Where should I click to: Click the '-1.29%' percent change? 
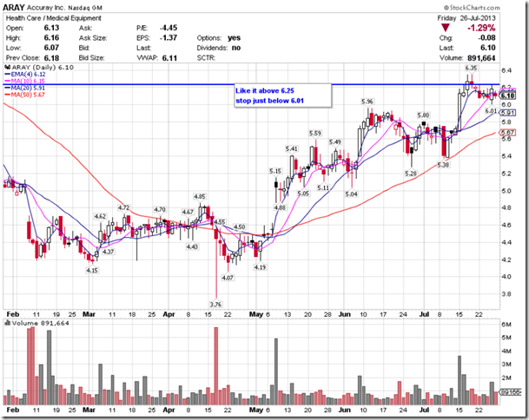481,28
